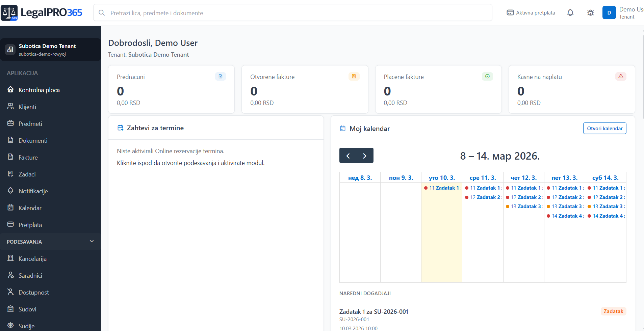Click the Predracuni document icon
Viewport: 644px width, 331px height.
click(x=220, y=77)
